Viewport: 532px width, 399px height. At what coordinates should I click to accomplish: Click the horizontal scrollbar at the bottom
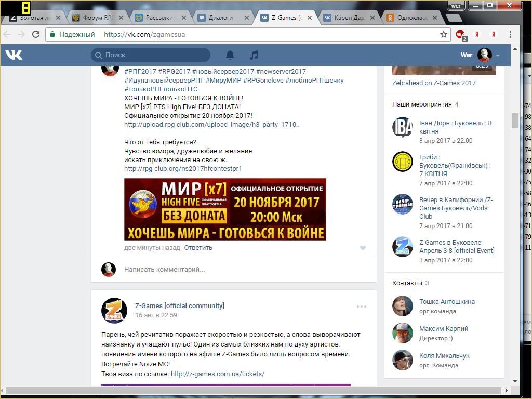tap(254, 390)
